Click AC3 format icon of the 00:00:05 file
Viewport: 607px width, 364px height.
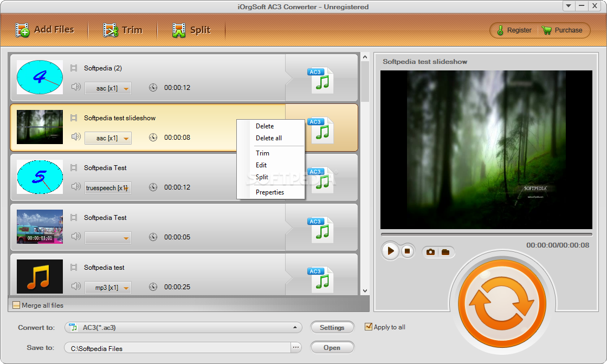[320, 230]
